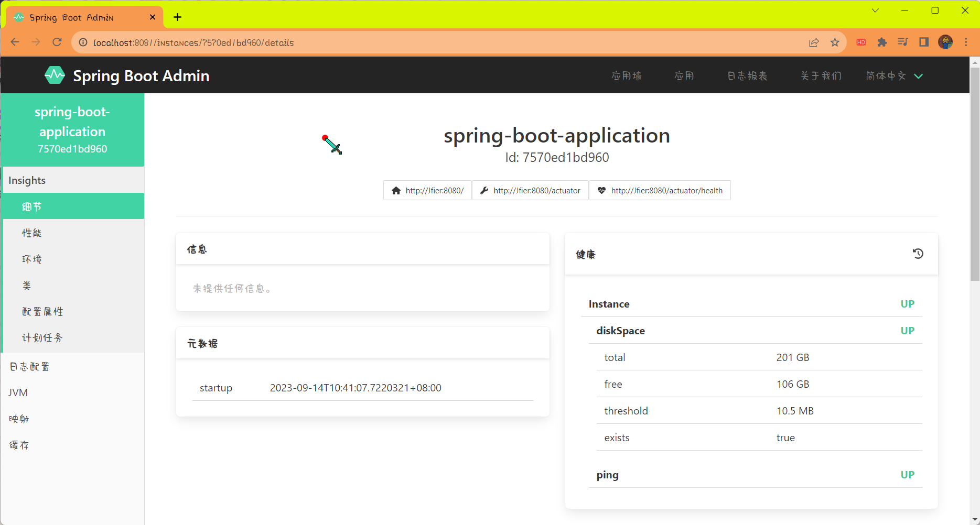Click the 元数据 card heading
This screenshot has width=980, height=525.
[x=202, y=343]
